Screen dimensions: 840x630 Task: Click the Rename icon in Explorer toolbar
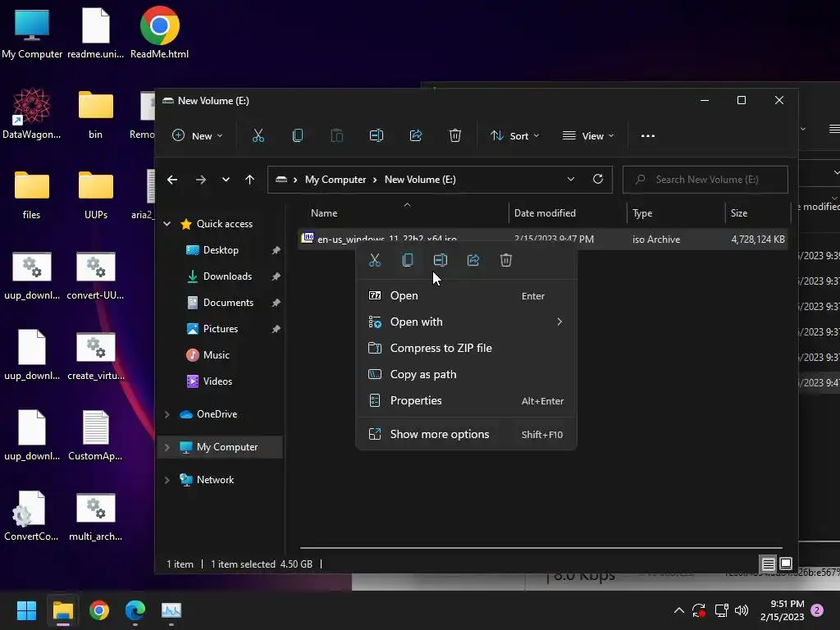pyautogui.click(x=377, y=135)
